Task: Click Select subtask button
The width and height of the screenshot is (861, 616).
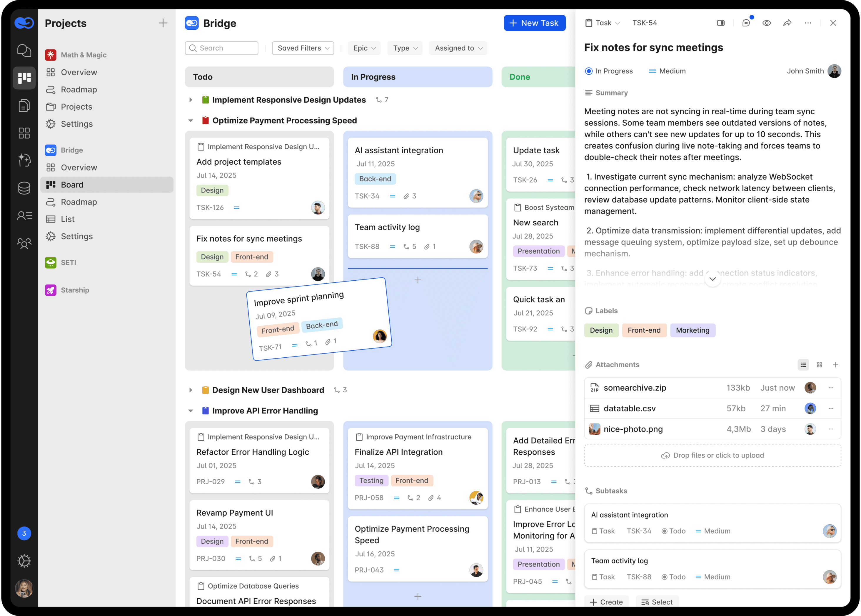Action: 657,602
